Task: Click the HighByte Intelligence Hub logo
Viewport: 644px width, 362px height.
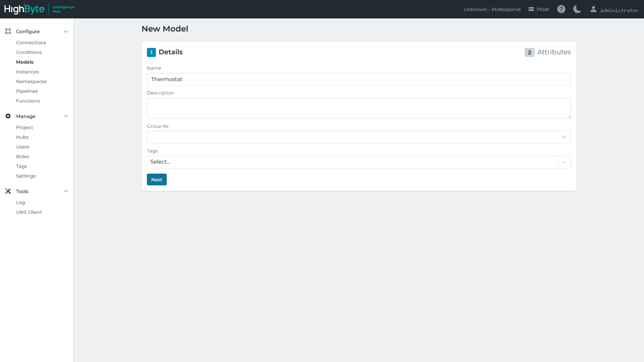Action: tap(39, 9)
